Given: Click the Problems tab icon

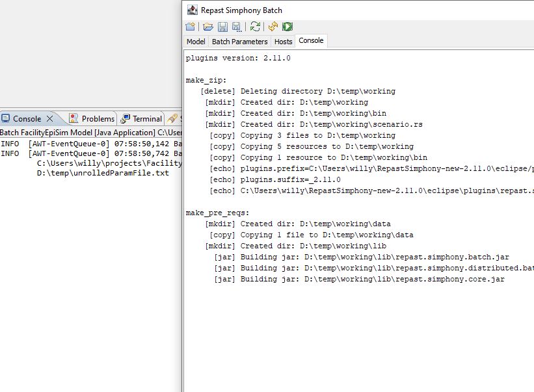Looking at the screenshot, I should click(74, 119).
